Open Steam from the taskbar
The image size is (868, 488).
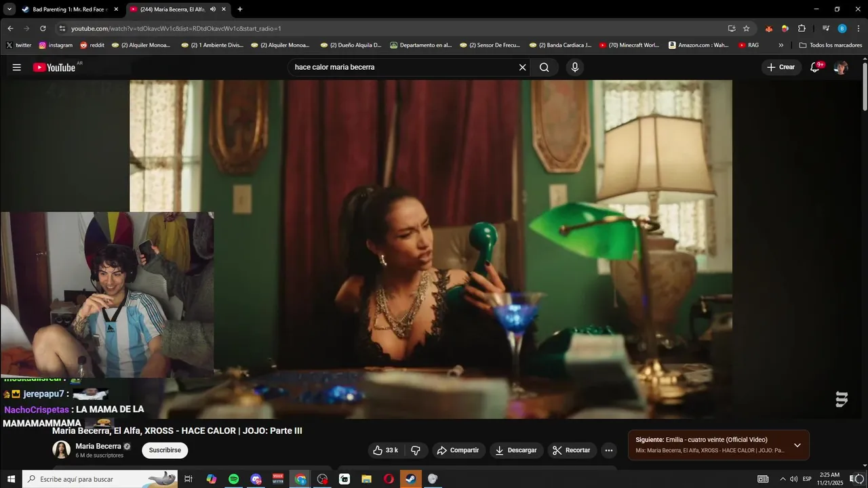click(x=410, y=479)
